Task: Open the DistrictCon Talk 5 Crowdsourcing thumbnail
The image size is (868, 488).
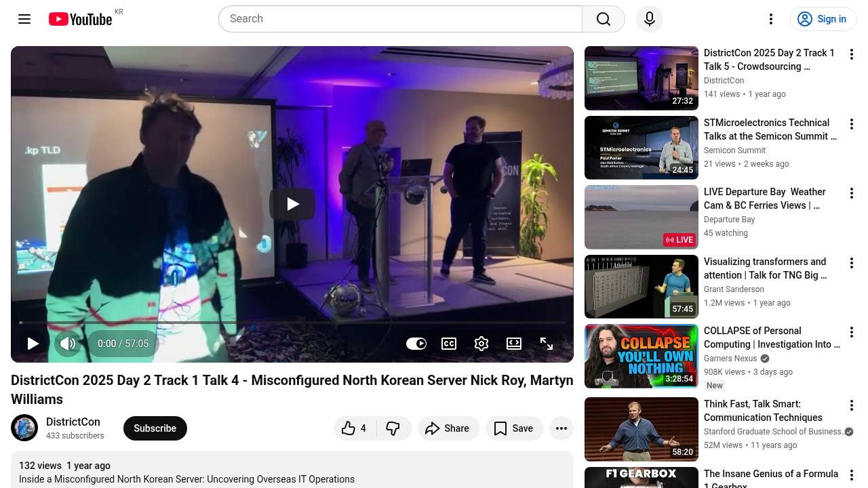Action: (642, 78)
